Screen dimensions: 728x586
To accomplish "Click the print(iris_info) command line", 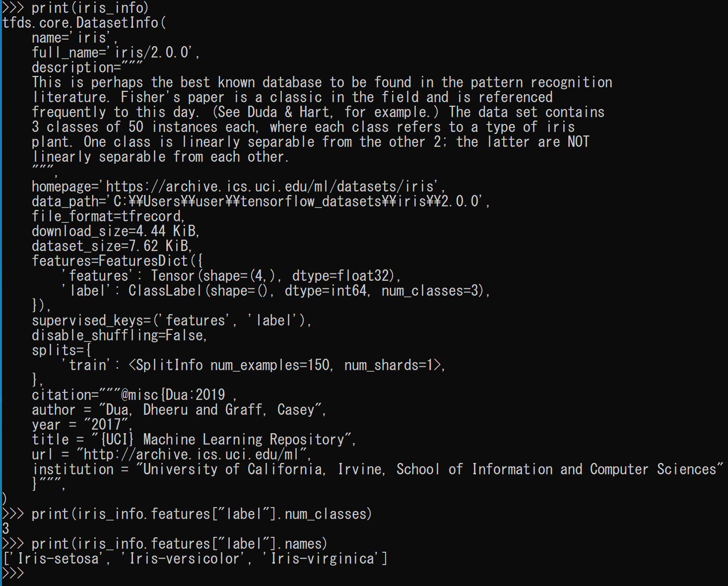I will (x=76, y=8).
